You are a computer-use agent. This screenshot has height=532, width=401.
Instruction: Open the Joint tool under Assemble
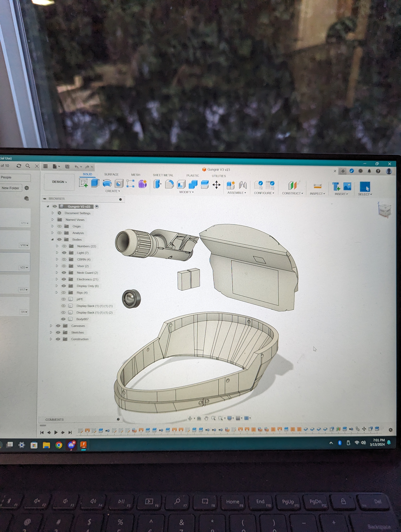pos(243,185)
